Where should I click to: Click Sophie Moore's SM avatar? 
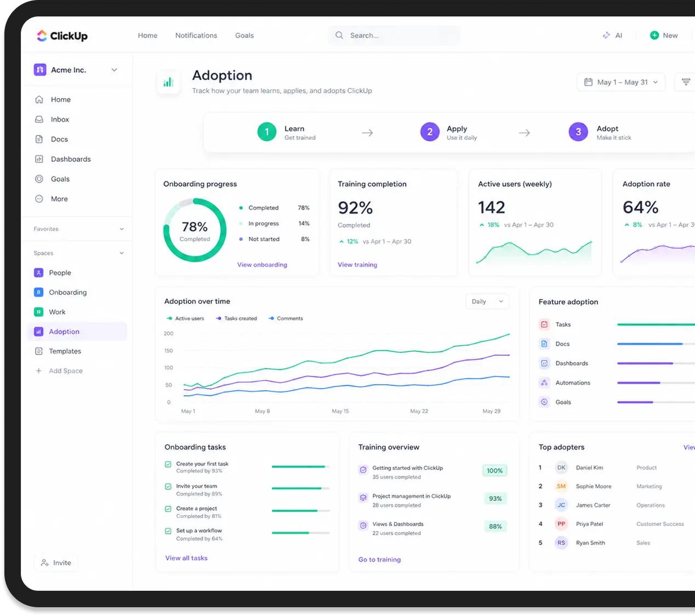point(561,486)
